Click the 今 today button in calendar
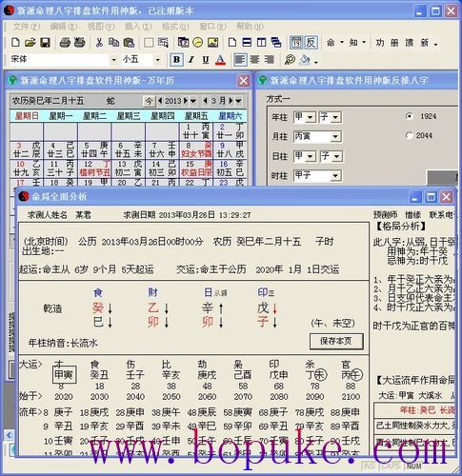The height and width of the screenshot is (476, 462). 149,101
